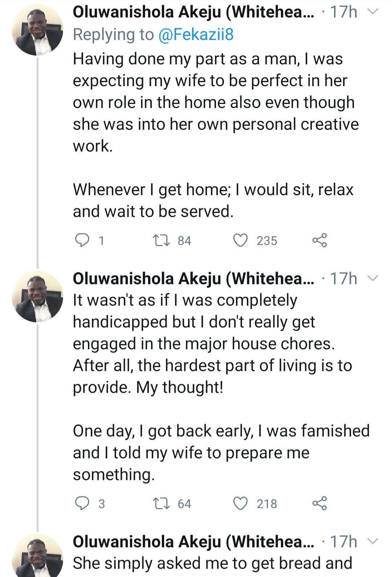The image size is (392, 577).
Task: Share the 'wait to be served' tweet
Action: [x=319, y=240]
